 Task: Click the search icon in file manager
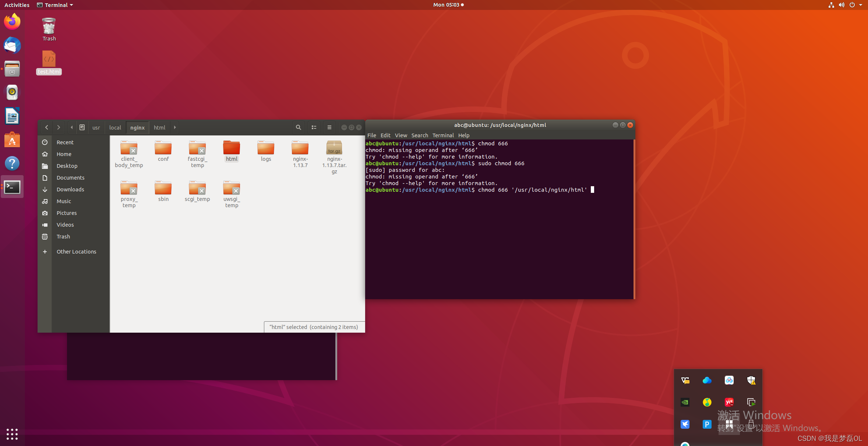pyautogui.click(x=298, y=127)
